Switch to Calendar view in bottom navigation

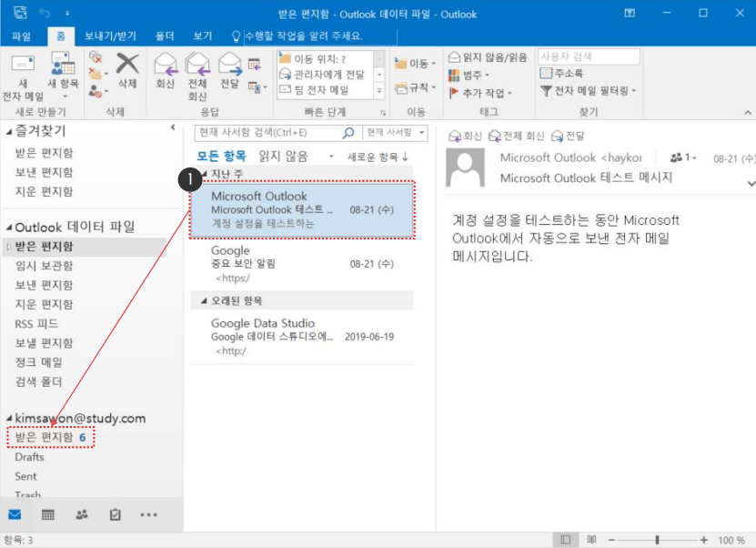coord(47,514)
